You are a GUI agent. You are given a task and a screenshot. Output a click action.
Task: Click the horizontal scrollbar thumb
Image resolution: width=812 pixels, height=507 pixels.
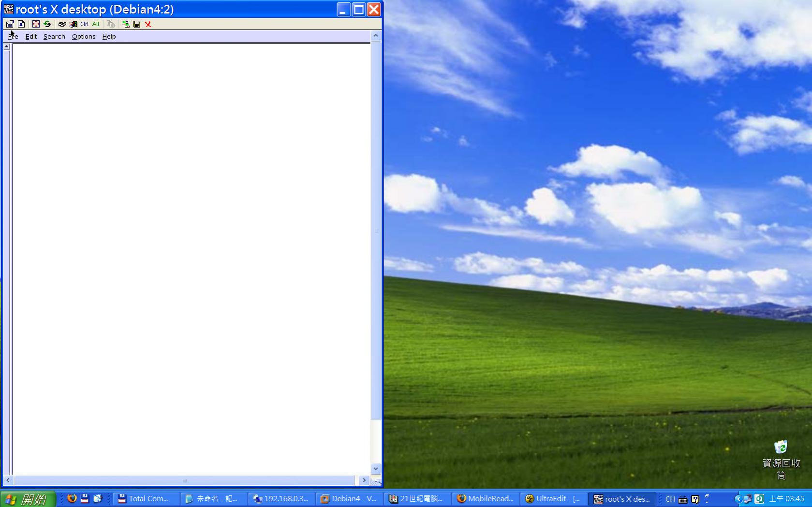[x=184, y=480]
